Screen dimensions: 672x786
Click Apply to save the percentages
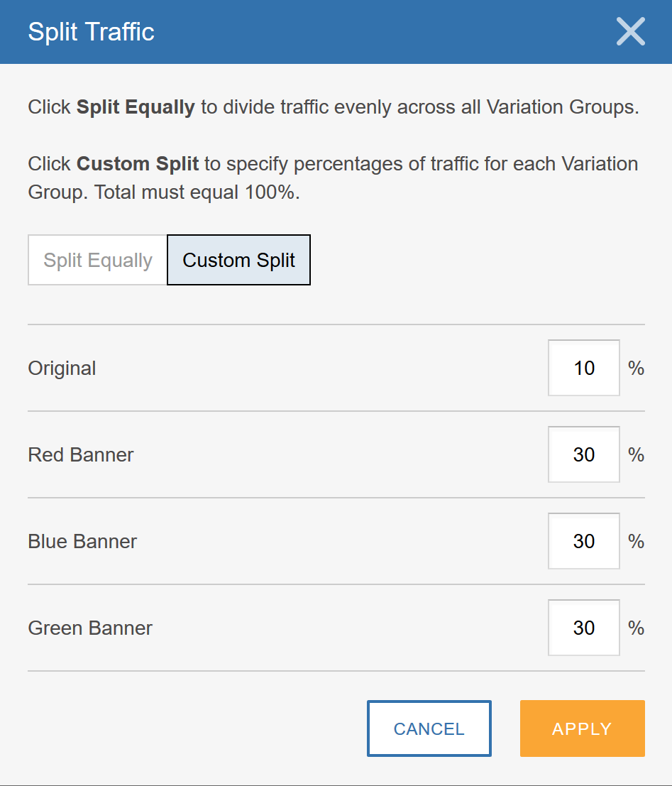pos(582,728)
